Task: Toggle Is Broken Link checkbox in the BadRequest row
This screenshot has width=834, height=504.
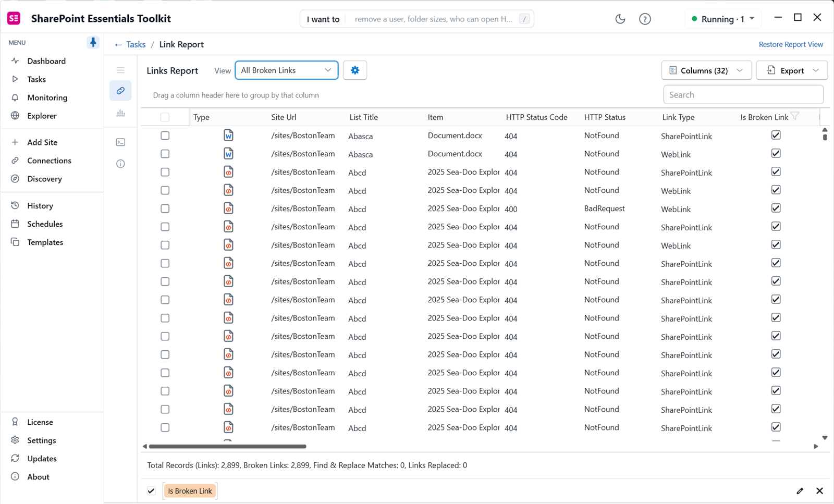Action: point(776,208)
